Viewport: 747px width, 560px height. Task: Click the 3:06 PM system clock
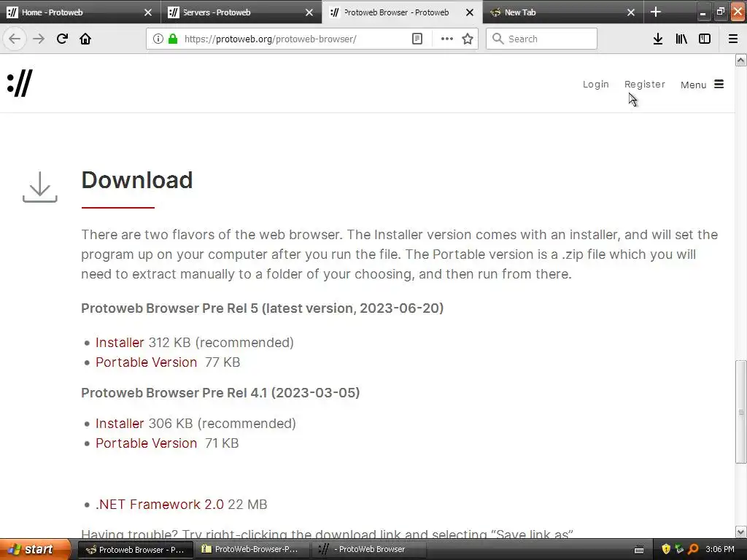(x=720, y=550)
